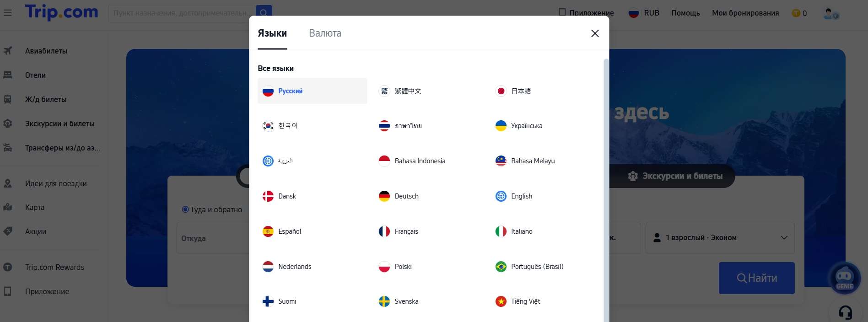Screen dimensions: 868x322
Task: Open the RUB currency selector
Action: (644, 13)
